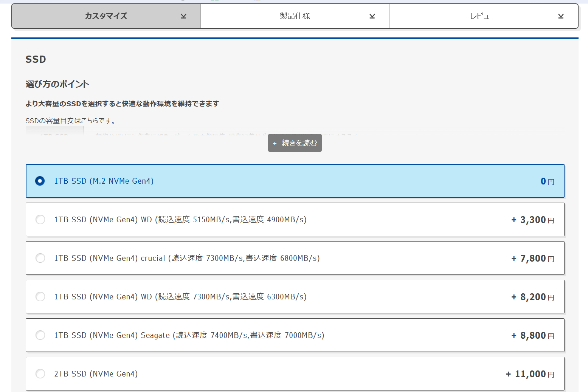Go to the レビュー tab

483,16
